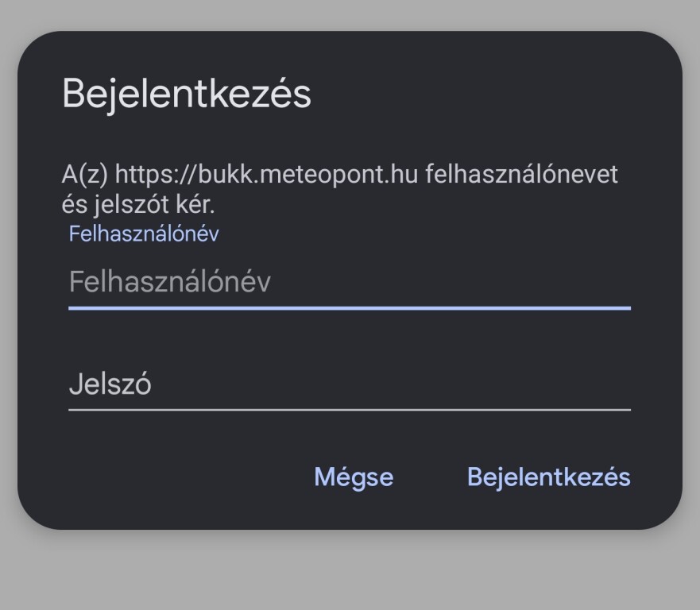Click the credentials request message text
The image size is (700, 610).
pos(340,189)
